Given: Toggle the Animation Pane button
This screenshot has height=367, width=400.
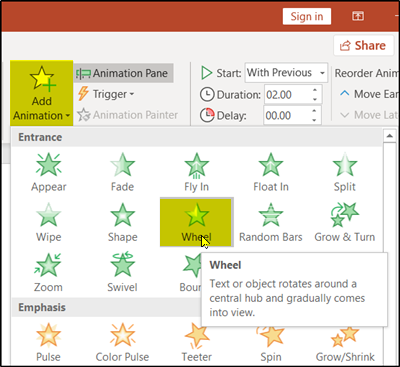Looking at the screenshot, I should (123, 73).
